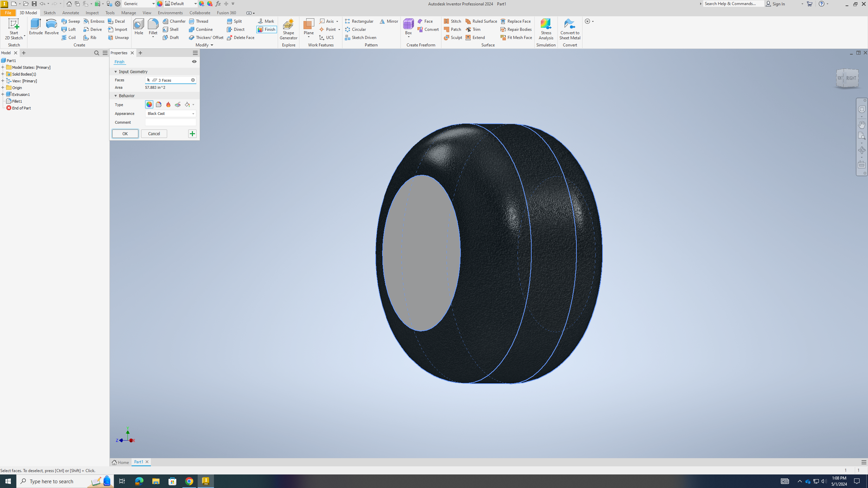
Task: Select Appearance finish type
Action: (x=149, y=104)
